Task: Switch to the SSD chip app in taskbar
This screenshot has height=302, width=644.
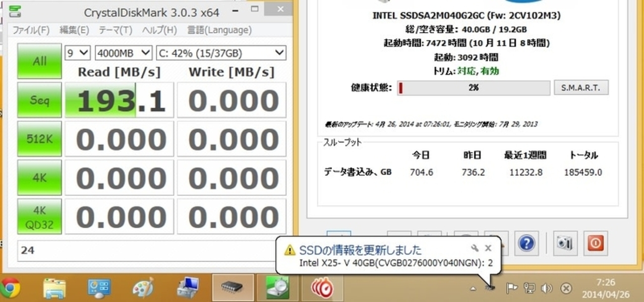Action: tap(233, 288)
